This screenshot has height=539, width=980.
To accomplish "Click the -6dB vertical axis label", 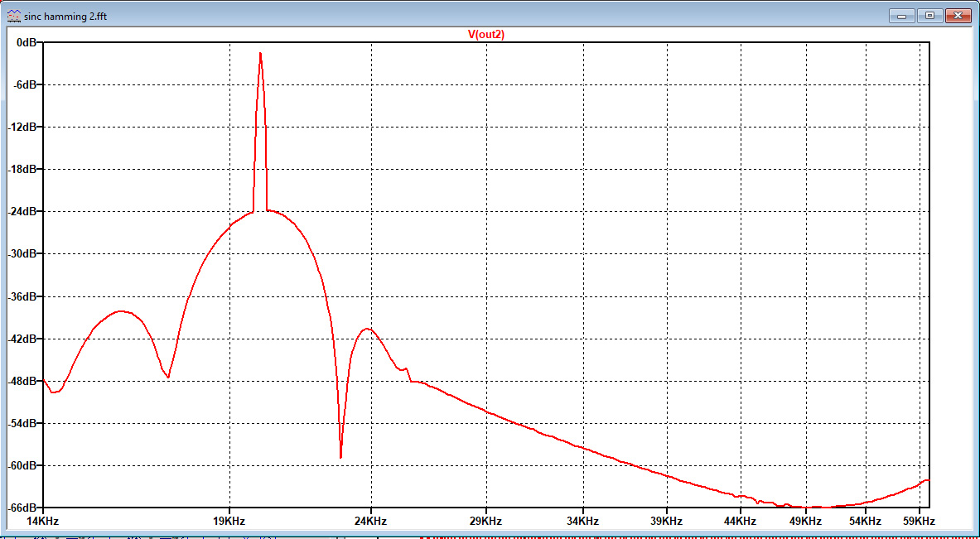I will click(x=26, y=84).
